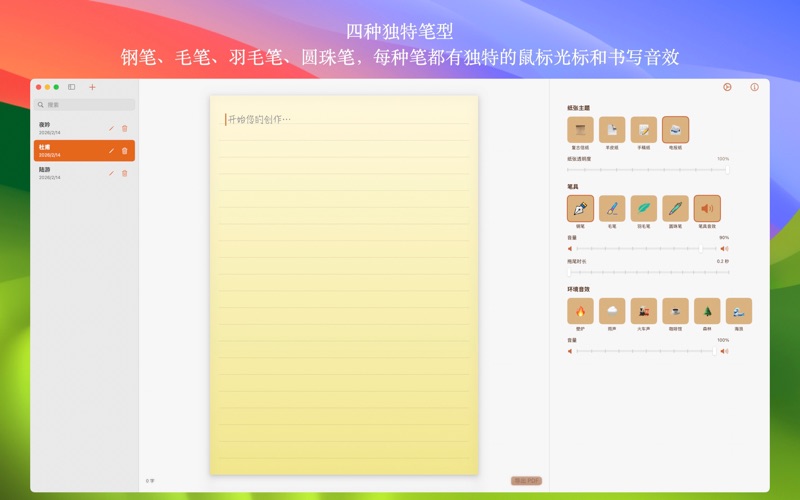Select the 复古信纸 vintage paper theme

point(580,130)
